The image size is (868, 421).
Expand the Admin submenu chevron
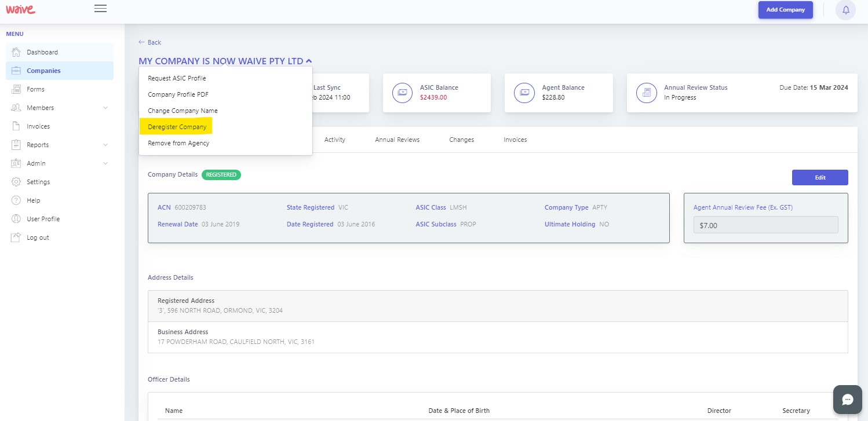click(105, 163)
